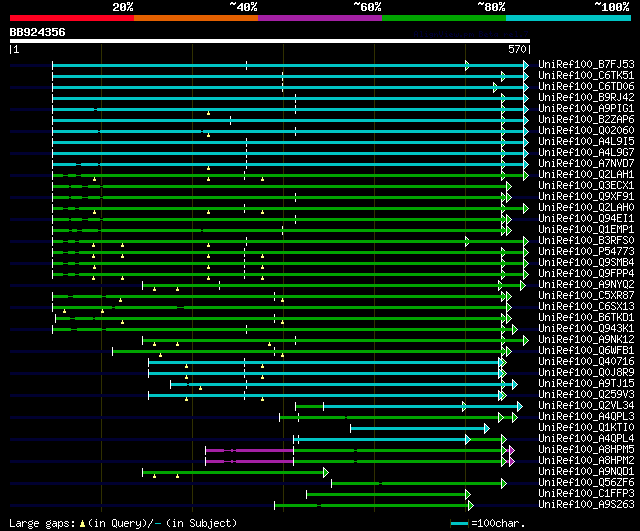Click the UniRef100_Q9XF91 label
Screen dimensions: 640x531
click(x=586, y=197)
